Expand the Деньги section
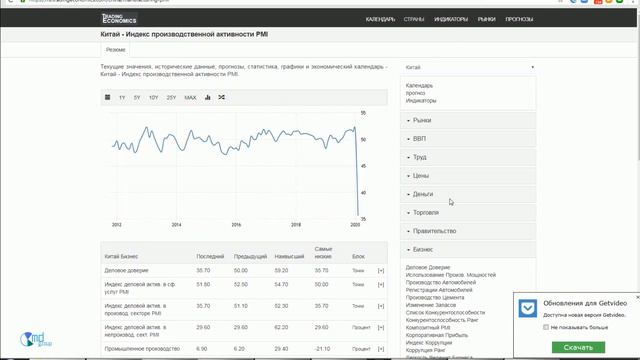This screenshot has width=640, height=360. (x=468, y=194)
